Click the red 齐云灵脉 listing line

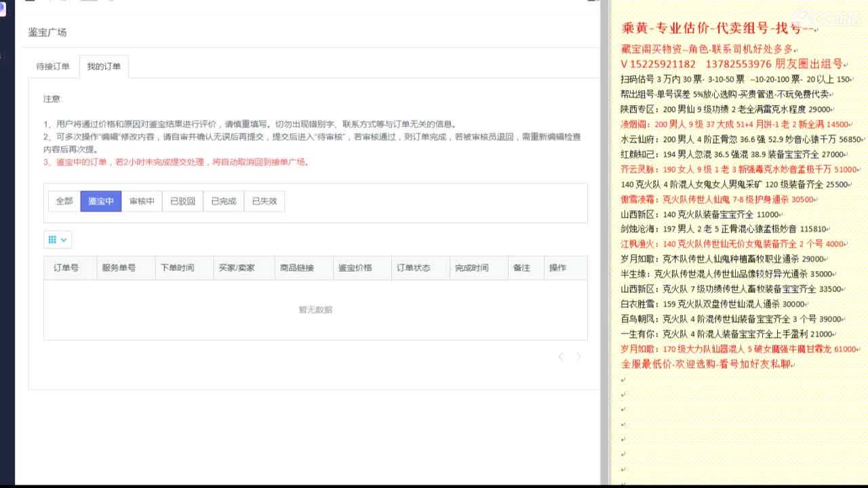[x=740, y=169]
